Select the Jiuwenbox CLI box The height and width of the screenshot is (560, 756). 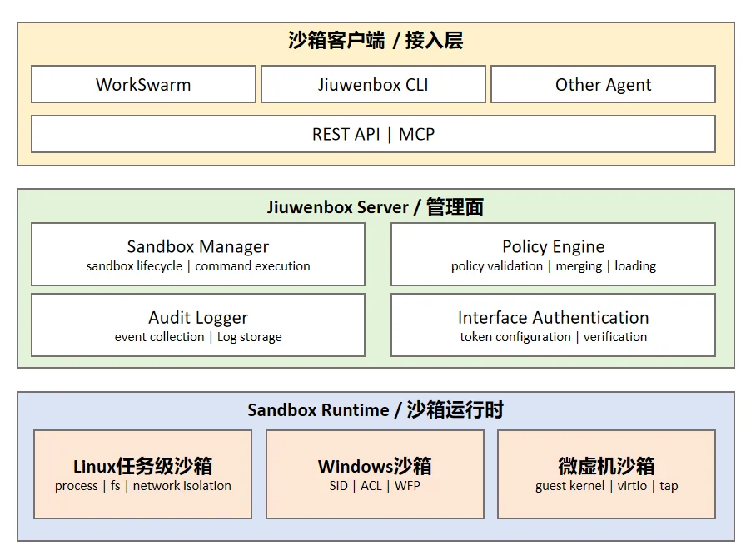point(373,84)
